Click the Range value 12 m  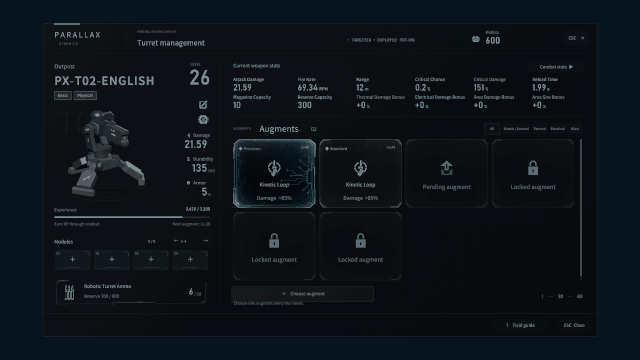tap(362, 88)
